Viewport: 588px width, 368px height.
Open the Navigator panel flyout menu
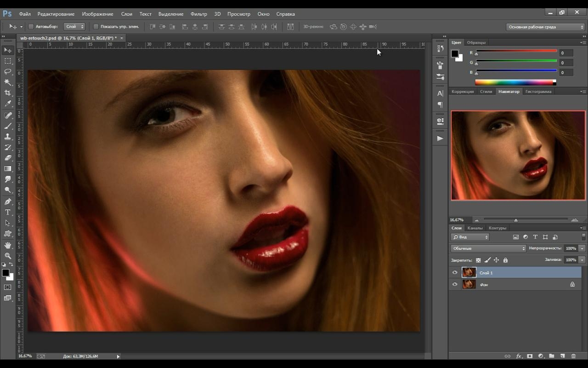click(583, 92)
